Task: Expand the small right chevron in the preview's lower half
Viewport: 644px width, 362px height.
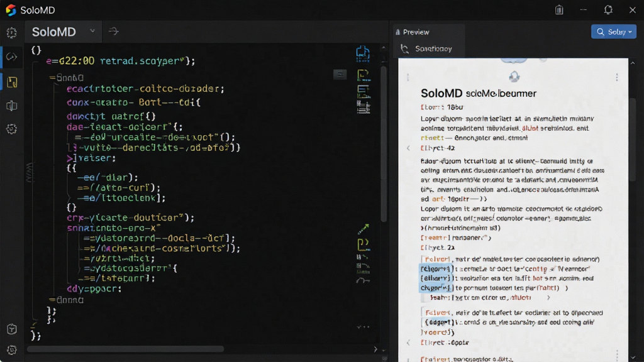Action: pos(548,297)
